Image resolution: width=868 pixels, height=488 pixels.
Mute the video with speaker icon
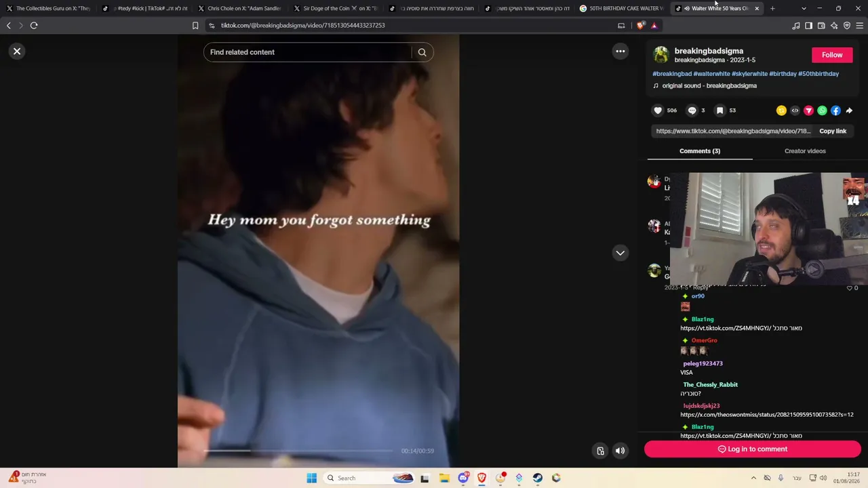point(620,451)
